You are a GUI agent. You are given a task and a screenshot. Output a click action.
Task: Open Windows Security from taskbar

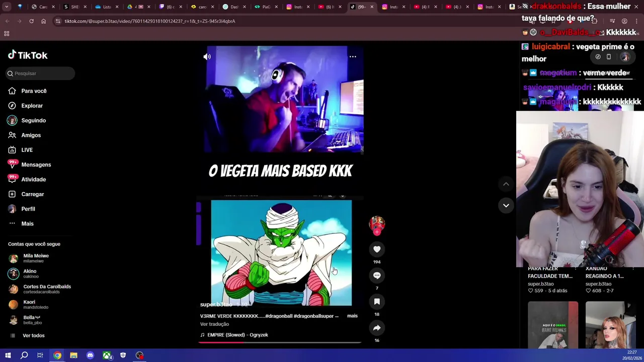click(123, 355)
